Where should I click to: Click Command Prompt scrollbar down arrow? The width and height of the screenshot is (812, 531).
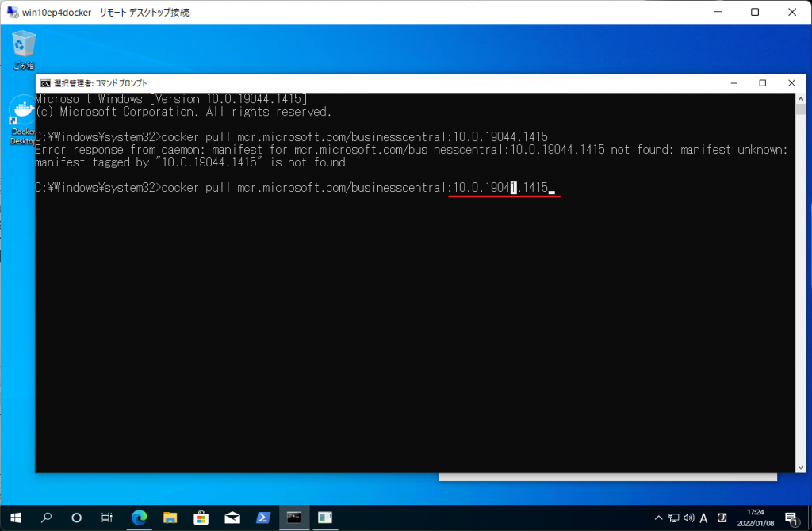click(801, 468)
